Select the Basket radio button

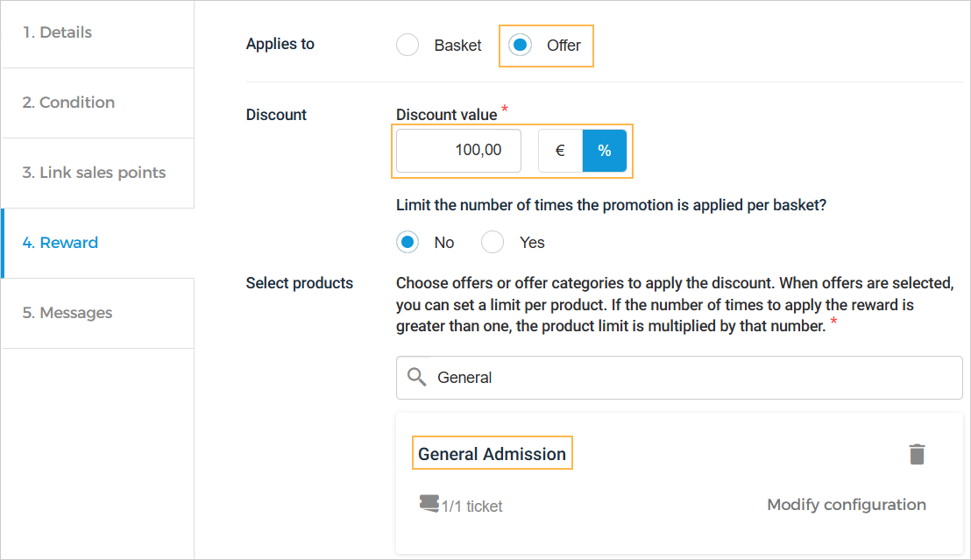[x=408, y=45]
